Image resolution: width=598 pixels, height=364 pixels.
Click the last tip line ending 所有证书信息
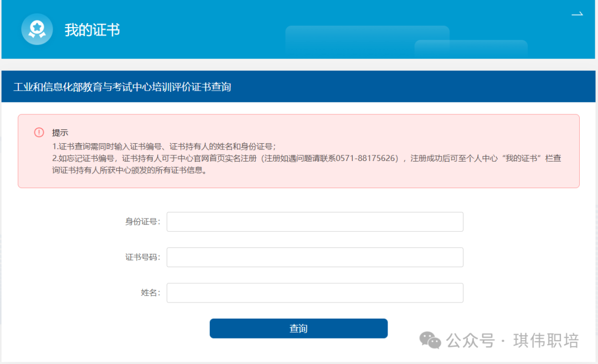click(130, 170)
